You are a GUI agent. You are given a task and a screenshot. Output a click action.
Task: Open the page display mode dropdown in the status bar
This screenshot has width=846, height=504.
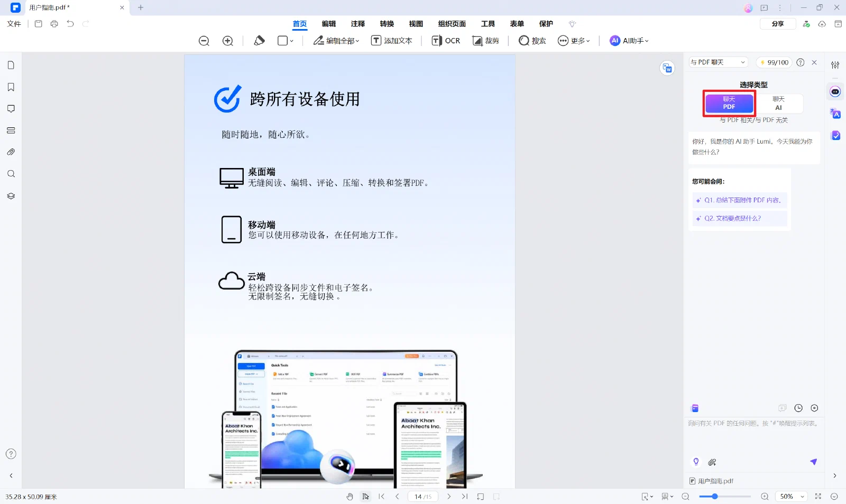[x=667, y=497]
